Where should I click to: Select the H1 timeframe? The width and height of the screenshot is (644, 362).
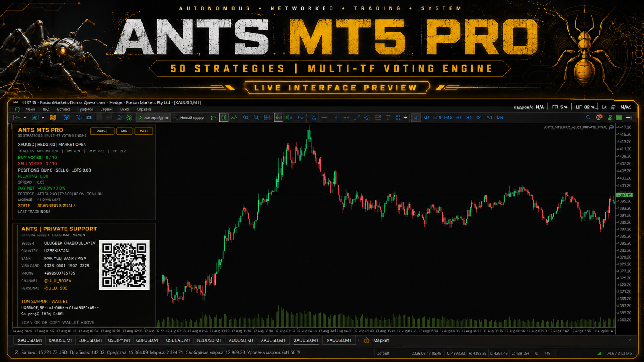tap(459, 118)
